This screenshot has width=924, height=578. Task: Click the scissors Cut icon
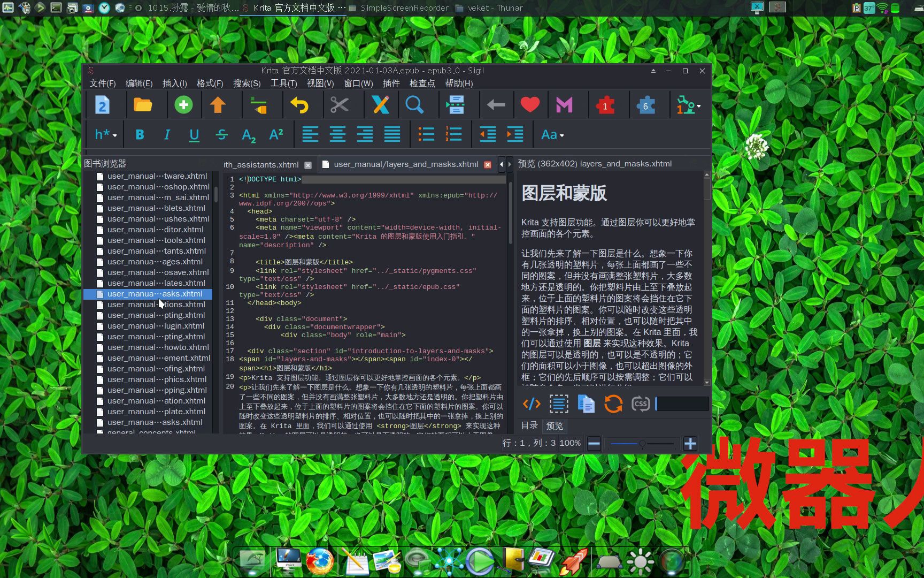click(x=340, y=105)
